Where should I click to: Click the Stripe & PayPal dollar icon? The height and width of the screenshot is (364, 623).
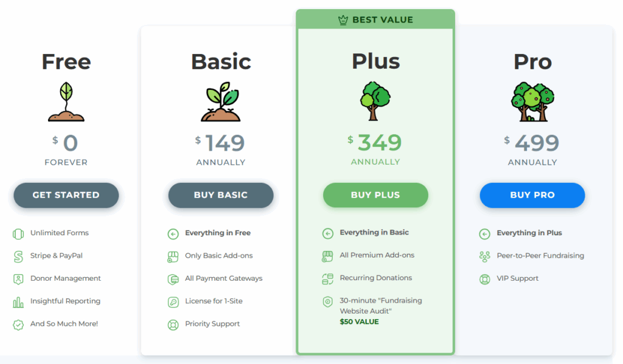tap(18, 256)
